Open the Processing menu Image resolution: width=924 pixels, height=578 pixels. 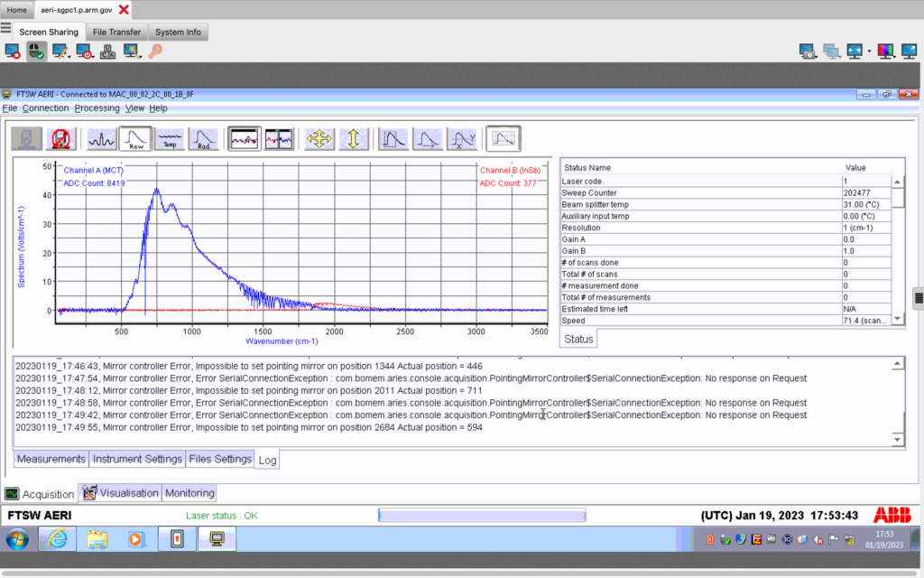pos(97,108)
